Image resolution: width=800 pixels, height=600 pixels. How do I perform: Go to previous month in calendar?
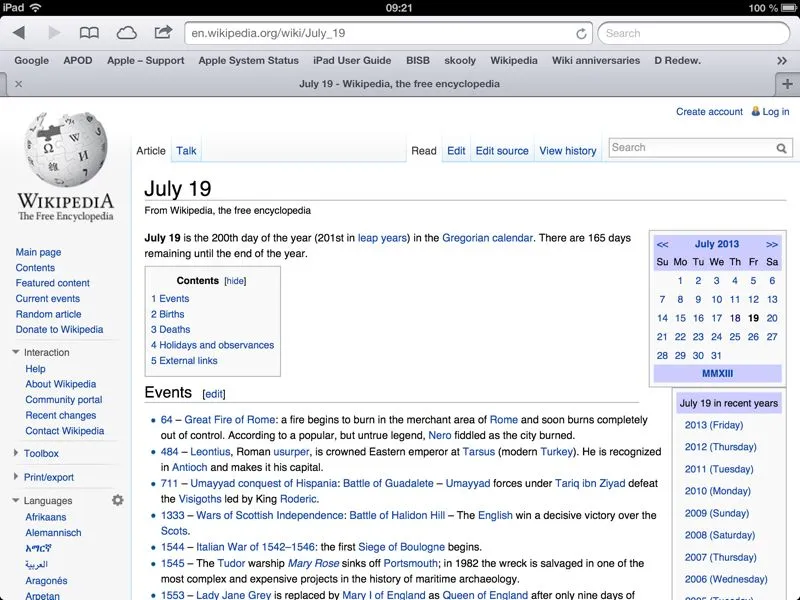tap(662, 244)
